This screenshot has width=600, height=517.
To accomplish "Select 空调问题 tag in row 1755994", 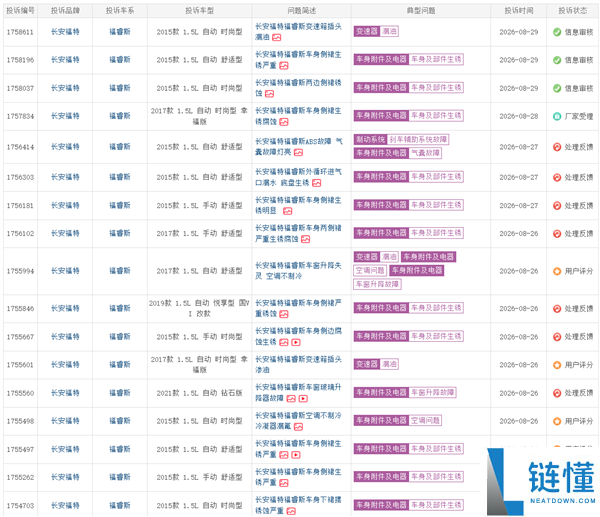I will click(370, 271).
